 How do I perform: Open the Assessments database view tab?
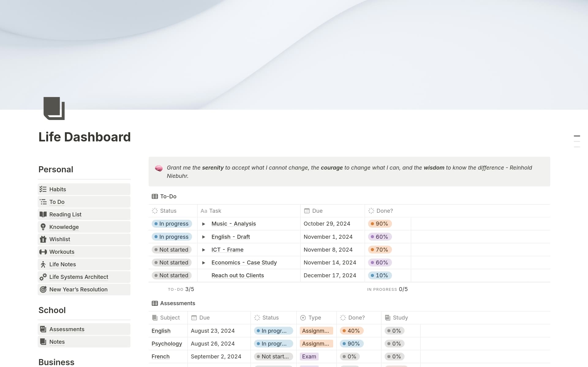pyautogui.click(x=173, y=303)
